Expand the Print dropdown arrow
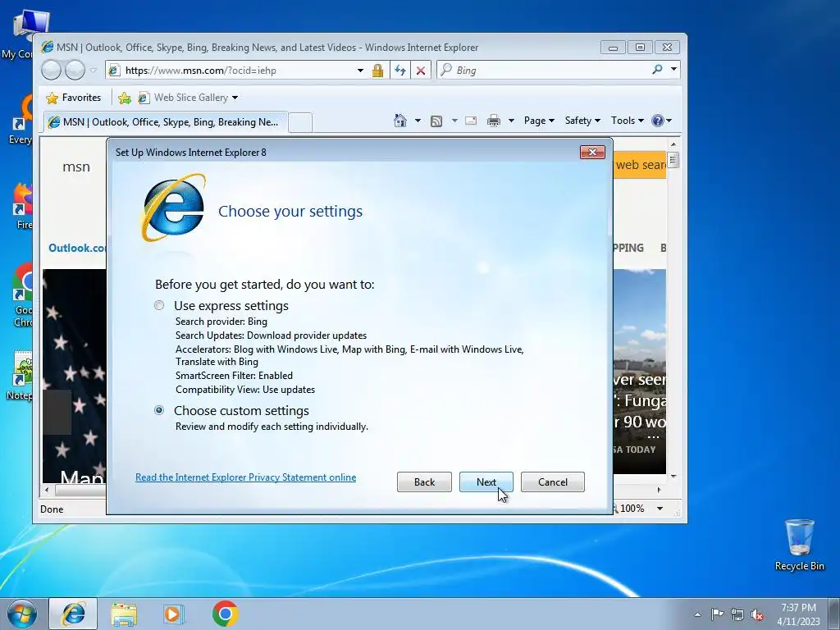The image size is (840, 630). point(511,121)
